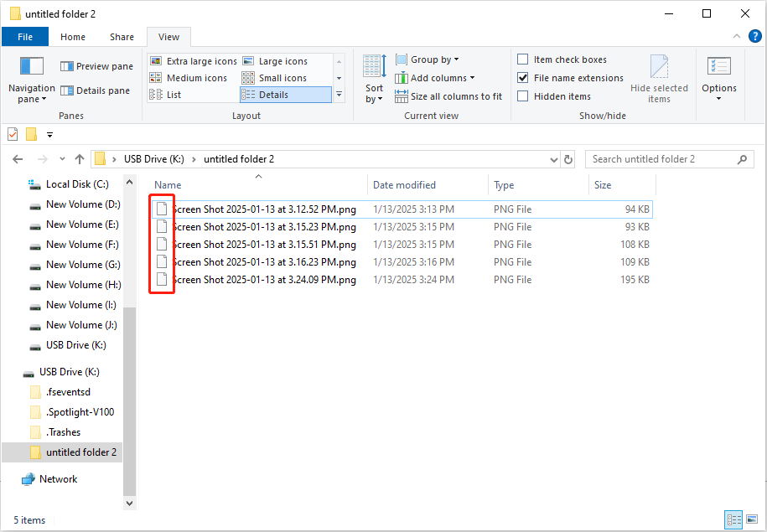
Task: Switch layout to Extra large icons
Action: point(194,61)
